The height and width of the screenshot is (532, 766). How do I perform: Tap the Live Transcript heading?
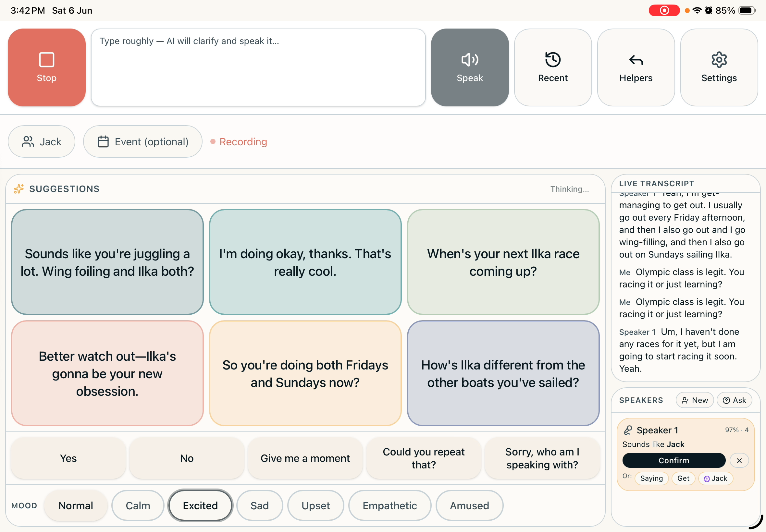coord(657,183)
